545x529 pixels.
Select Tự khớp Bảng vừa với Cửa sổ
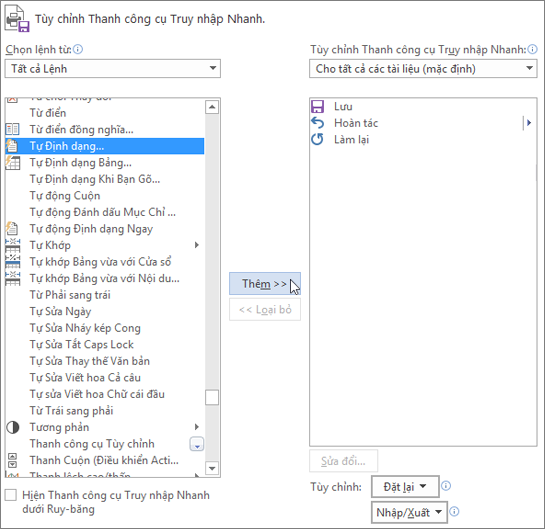(x=105, y=262)
